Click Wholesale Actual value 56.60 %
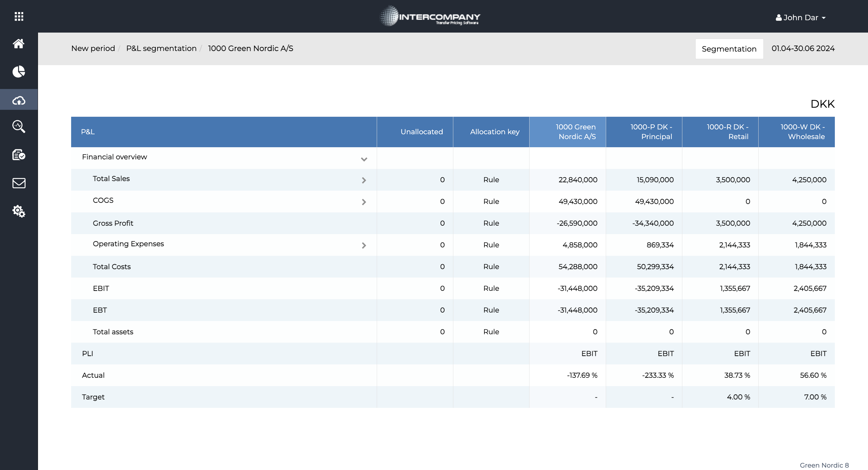The image size is (868, 470). 813,375
